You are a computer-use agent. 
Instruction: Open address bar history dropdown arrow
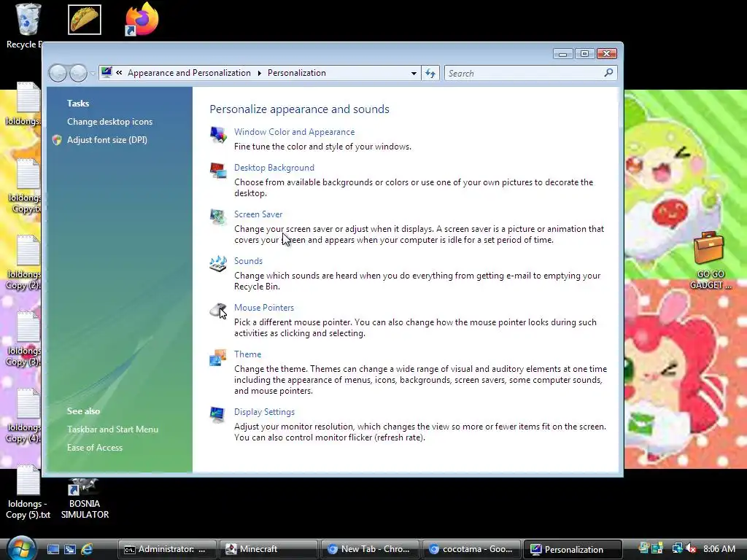coord(414,74)
